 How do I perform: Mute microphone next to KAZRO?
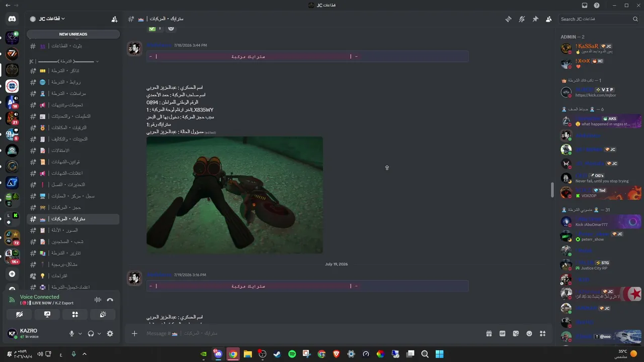pos(72,333)
